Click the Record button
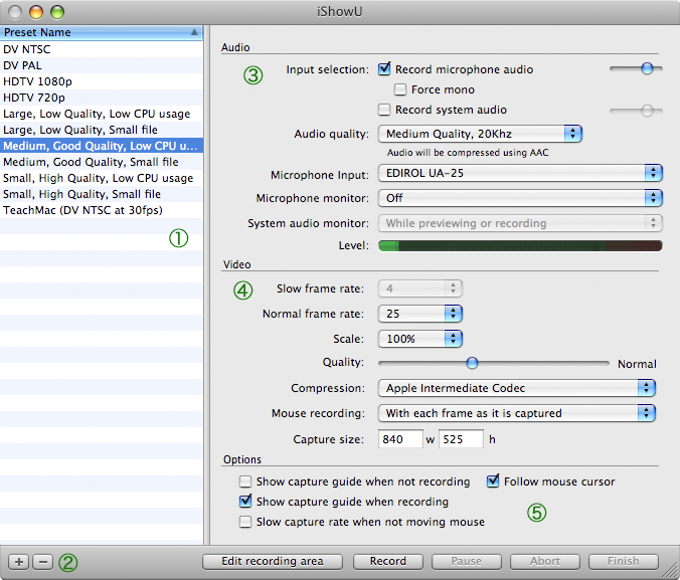 pos(388,561)
